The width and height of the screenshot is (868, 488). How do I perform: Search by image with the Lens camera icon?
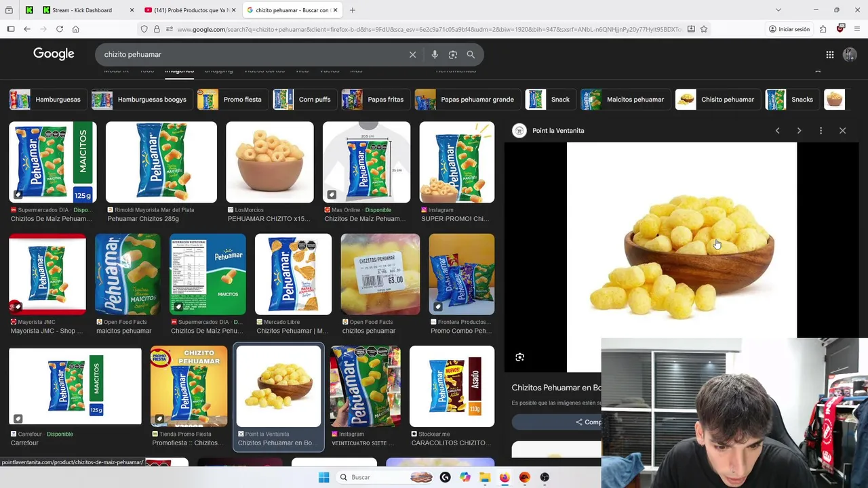tap(453, 54)
